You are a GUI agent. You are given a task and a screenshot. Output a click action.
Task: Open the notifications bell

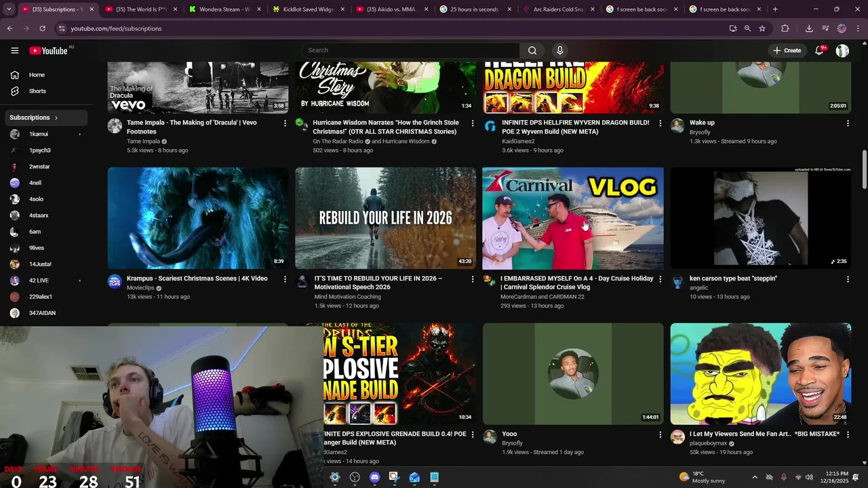[x=819, y=51]
